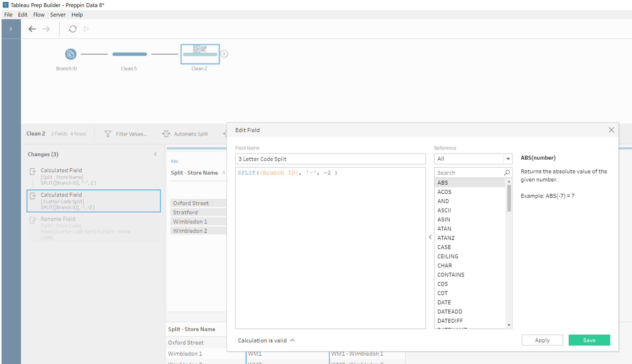Open the preview data icon on Clean 2
Viewport: 632px width, 364px height.
196,48
